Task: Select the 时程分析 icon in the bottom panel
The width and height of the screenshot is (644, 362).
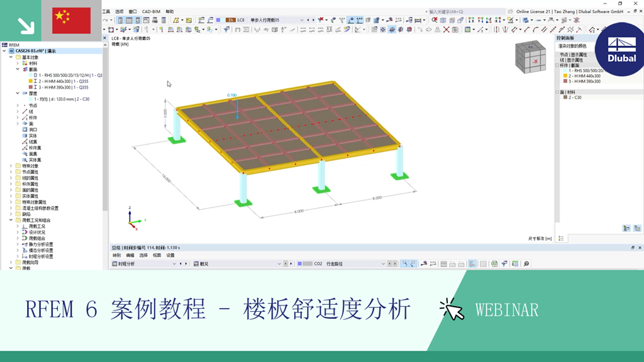Action: click(114, 263)
